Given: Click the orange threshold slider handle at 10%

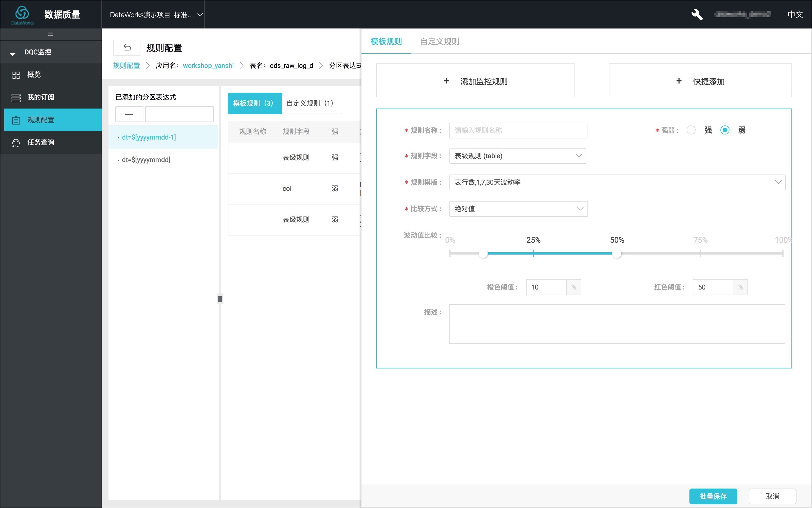Looking at the screenshot, I should pos(483,254).
